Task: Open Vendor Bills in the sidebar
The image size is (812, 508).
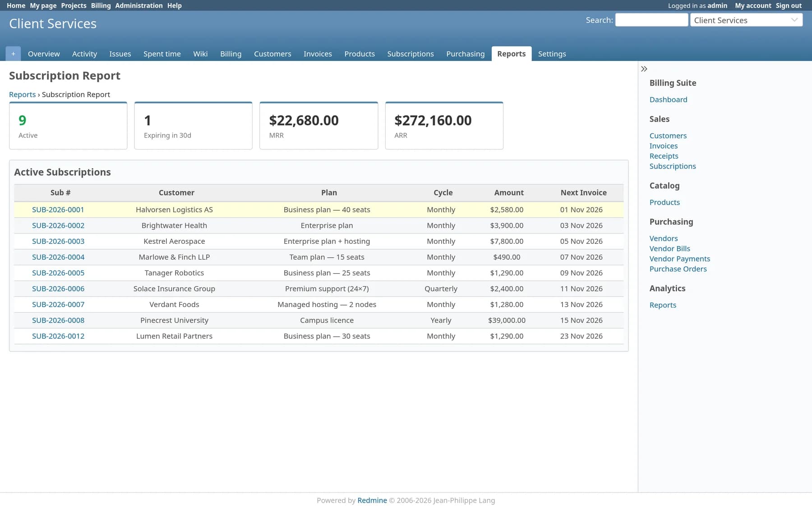Action: (x=669, y=248)
